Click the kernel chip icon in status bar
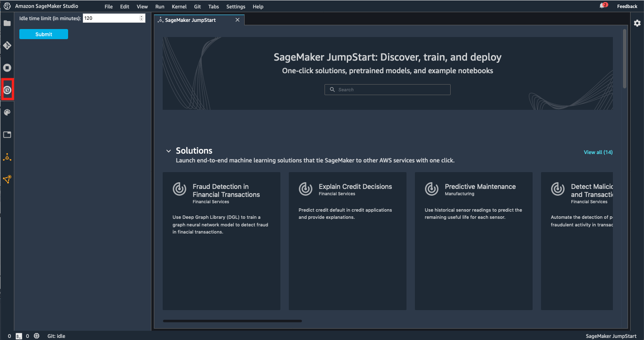 pyautogui.click(x=37, y=336)
